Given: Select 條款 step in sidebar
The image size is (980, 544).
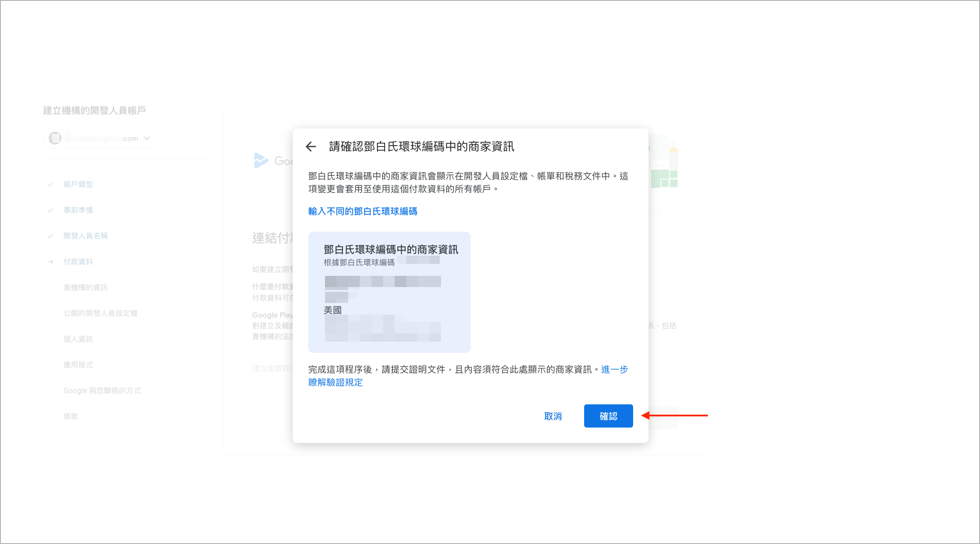Looking at the screenshot, I should pyautogui.click(x=71, y=416).
